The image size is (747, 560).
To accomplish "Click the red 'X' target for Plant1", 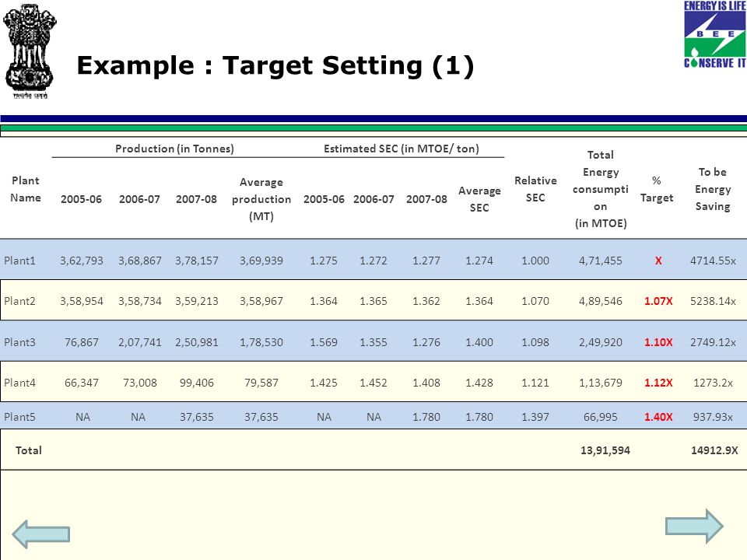I will pos(658,261).
